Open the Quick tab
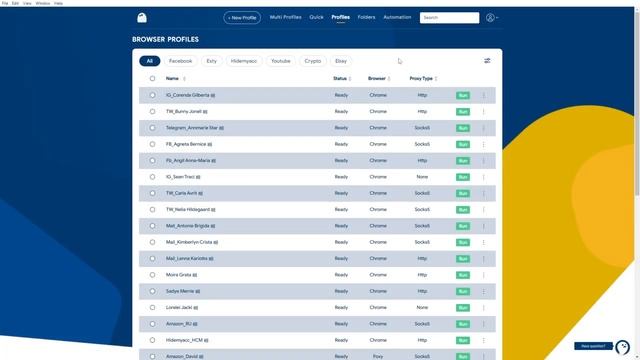Viewport: 640px width, 360px height. [x=316, y=17]
